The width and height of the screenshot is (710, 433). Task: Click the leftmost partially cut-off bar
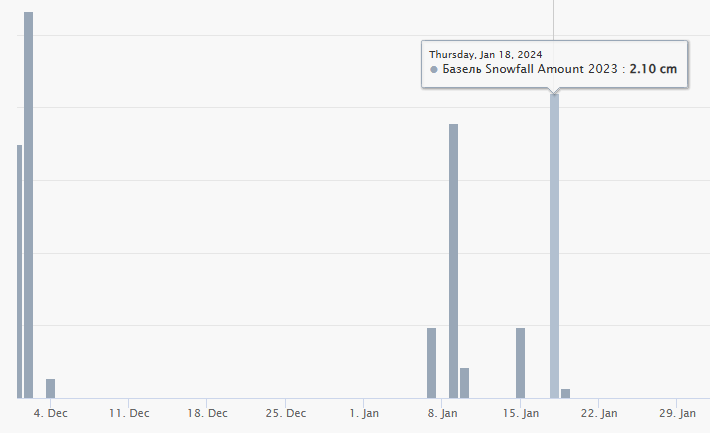19,271
